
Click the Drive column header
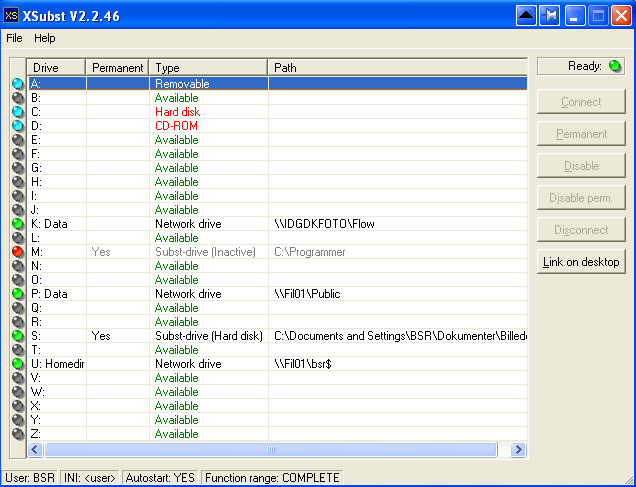point(56,67)
